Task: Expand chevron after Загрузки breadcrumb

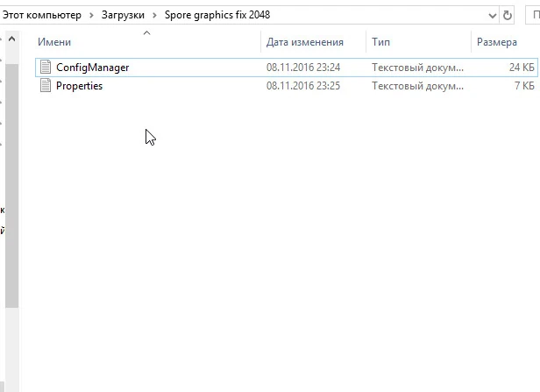Action: pyautogui.click(x=154, y=16)
